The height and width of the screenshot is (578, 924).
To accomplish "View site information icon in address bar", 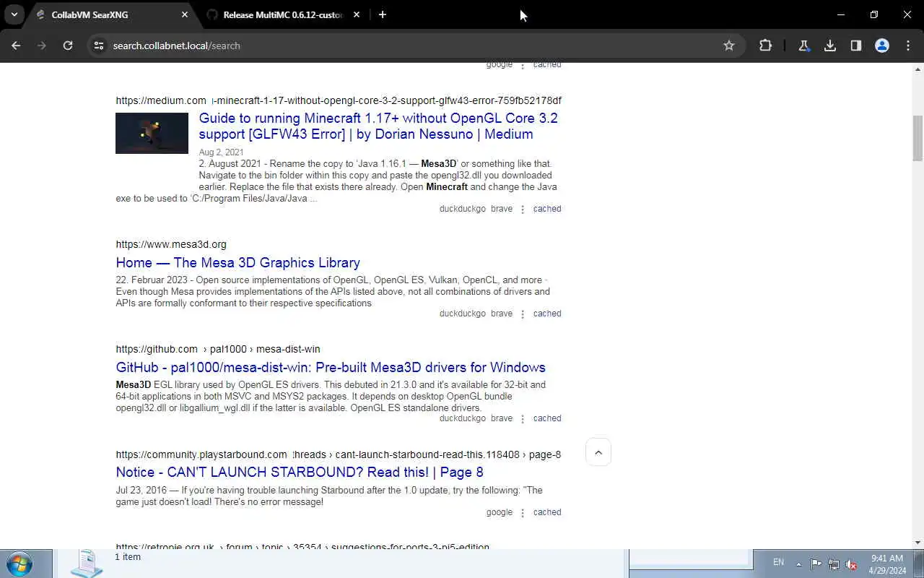I will click(x=100, y=46).
